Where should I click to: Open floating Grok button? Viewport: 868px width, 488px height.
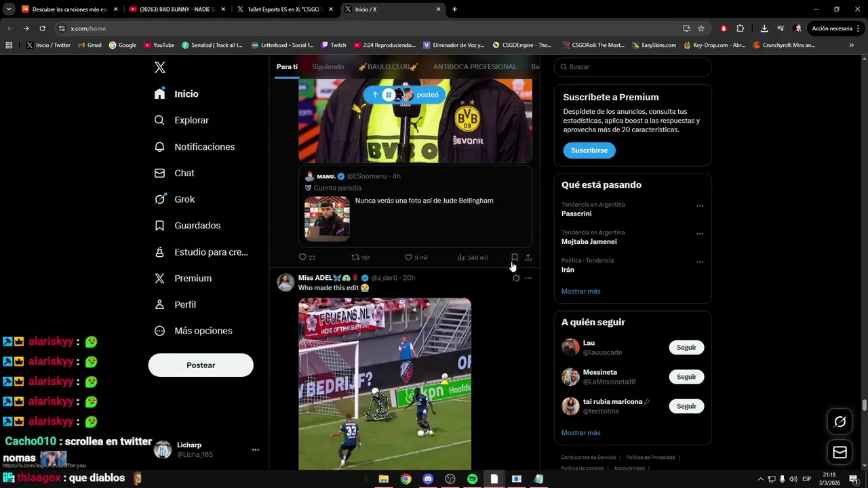[x=840, y=422]
